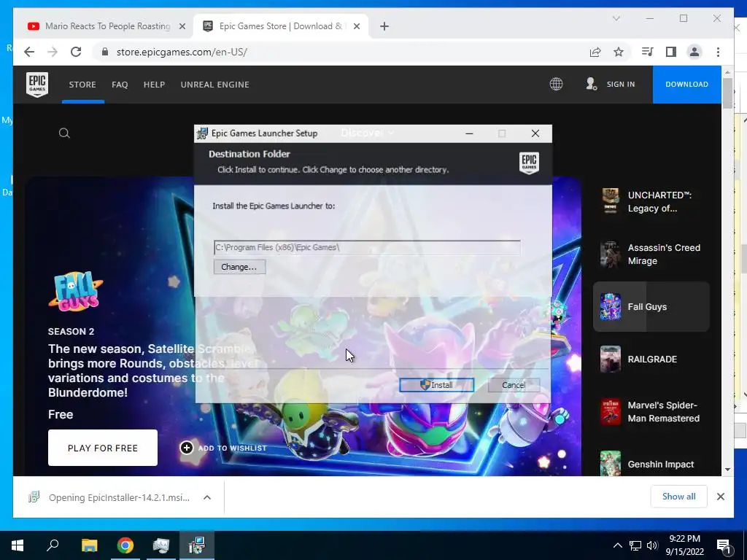
Task: Cancel the Epic Games Launcher setup
Action: tap(514, 385)
